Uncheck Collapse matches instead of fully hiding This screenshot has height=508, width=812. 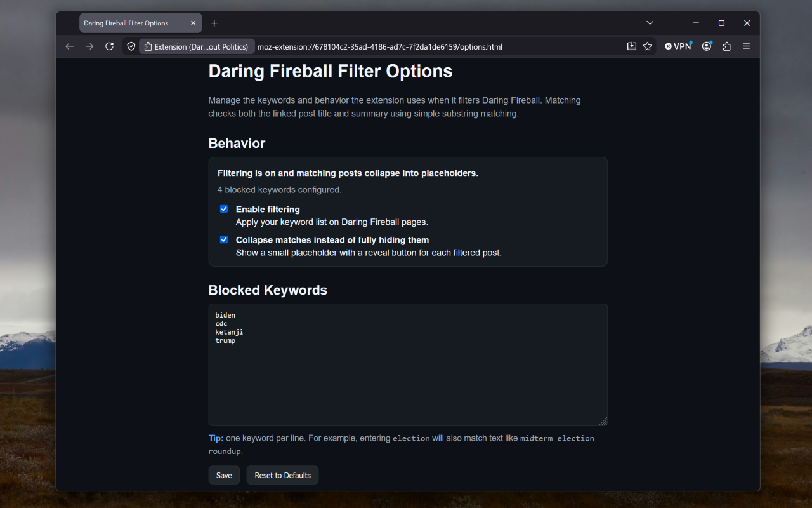tap(224, 239)
